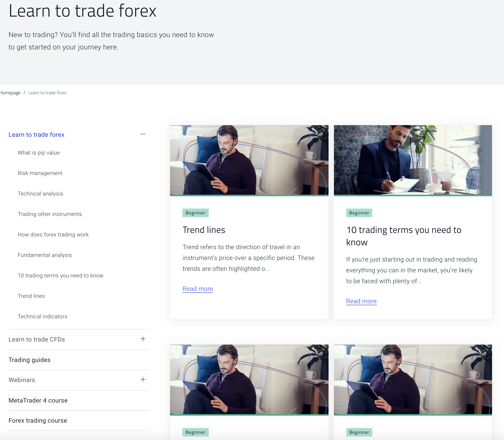
Task: Open MetaTrader 4 course link
Action: (x=38, y=400)
